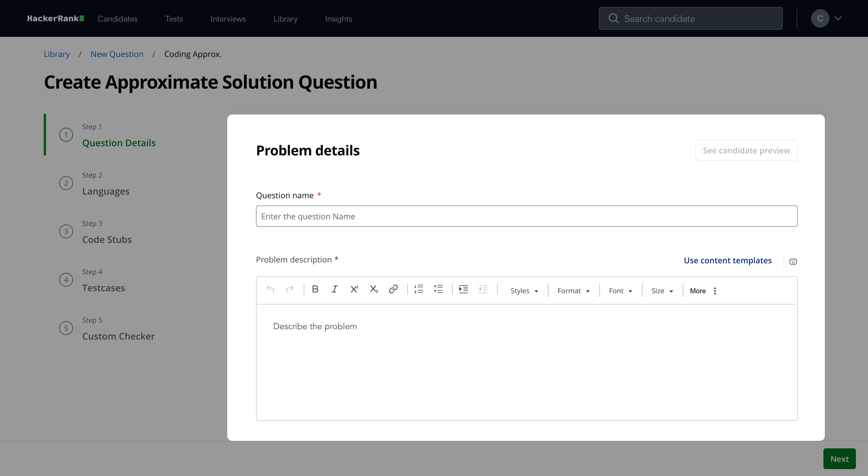Open the user avatar C menu
The height and width of the screenshot is (476, 868).
[820, 18]
